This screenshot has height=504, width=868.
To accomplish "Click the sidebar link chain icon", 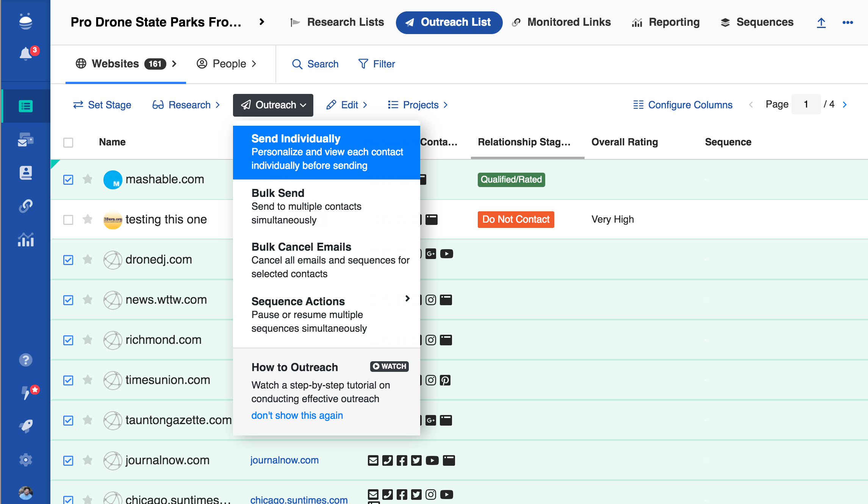I will tap(25, 206).
